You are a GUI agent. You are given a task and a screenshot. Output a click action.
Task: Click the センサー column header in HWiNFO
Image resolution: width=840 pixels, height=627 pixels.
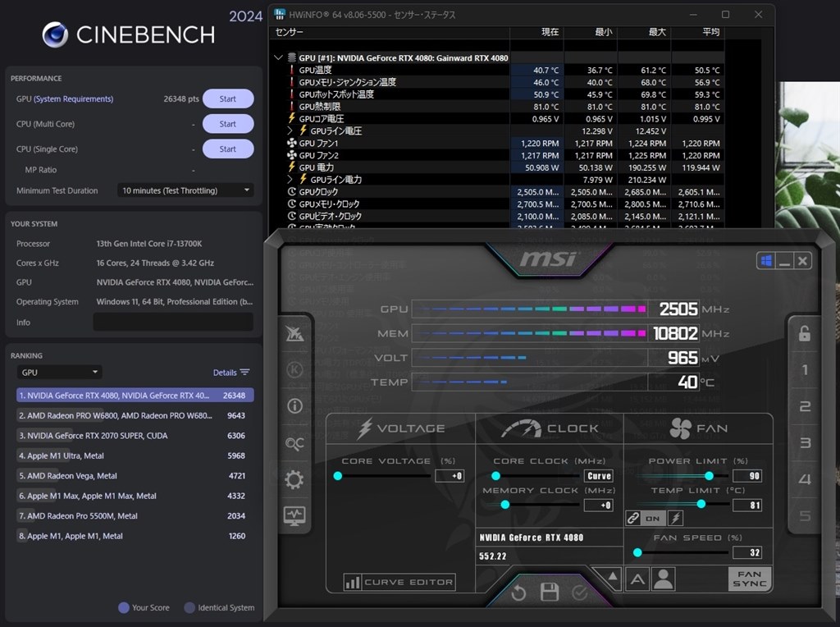click(x=390, y=32)
